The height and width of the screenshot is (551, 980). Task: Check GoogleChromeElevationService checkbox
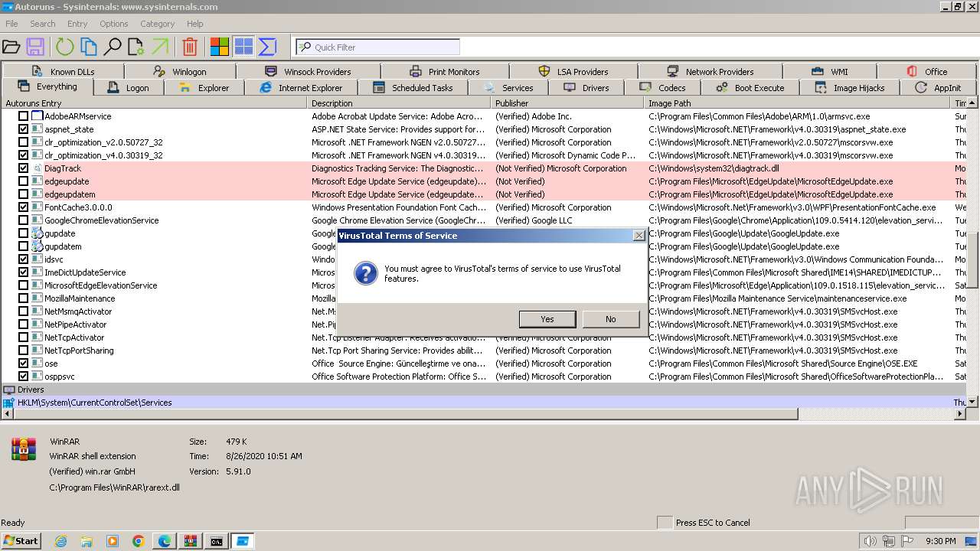point(23,220)
